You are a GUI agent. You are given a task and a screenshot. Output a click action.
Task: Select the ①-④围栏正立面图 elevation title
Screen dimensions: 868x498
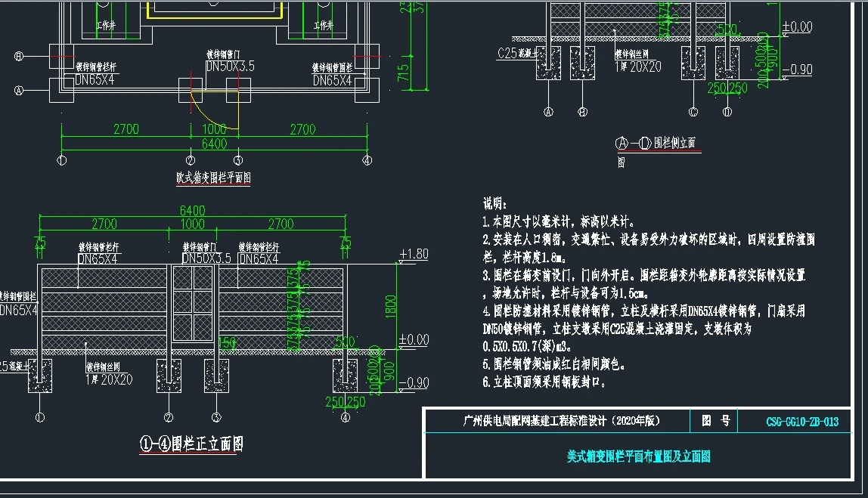tap(191, 444)
